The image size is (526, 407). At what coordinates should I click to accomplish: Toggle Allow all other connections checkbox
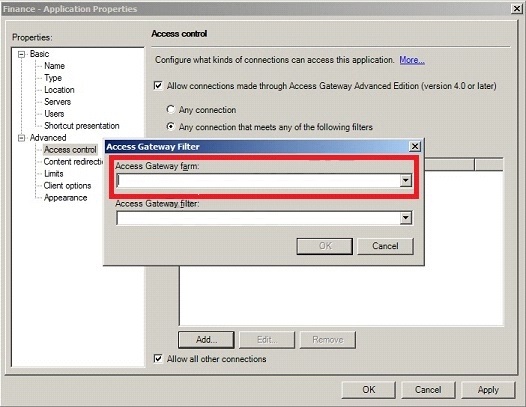pyautogui.click(x=158, y=359)
